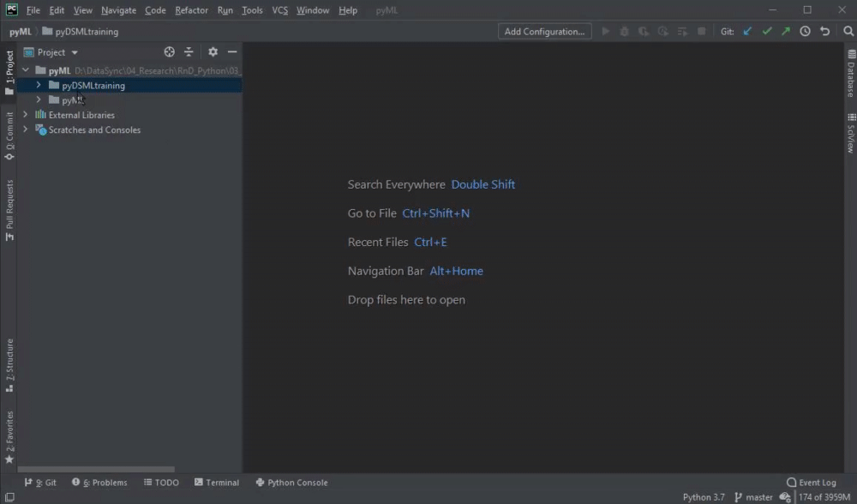
Task: Click the Git push arrow icon
Action: pyautogui.click(x=785, y=31)
